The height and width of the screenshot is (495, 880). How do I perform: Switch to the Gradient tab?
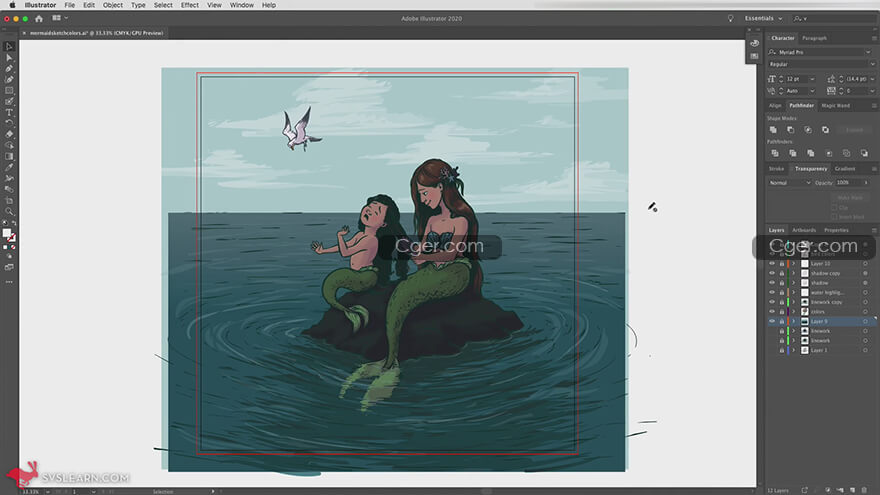[x=845, y=169]
